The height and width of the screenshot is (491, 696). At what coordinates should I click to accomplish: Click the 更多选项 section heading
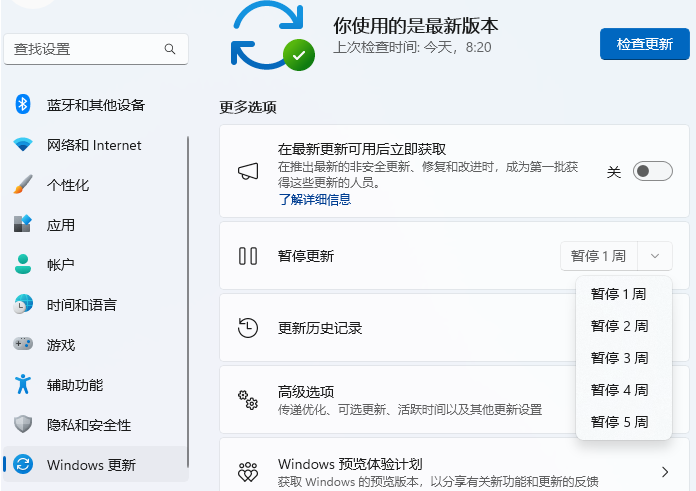tap(248, 107)
